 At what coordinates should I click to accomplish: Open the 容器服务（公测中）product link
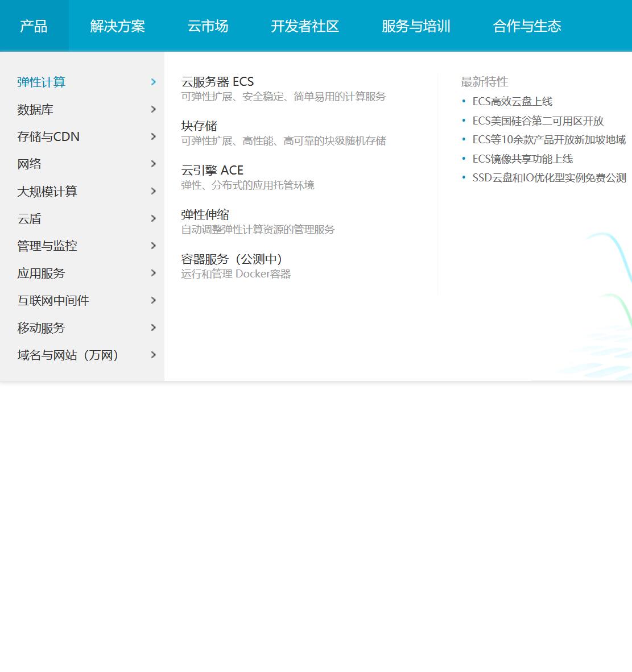point(232,259)
